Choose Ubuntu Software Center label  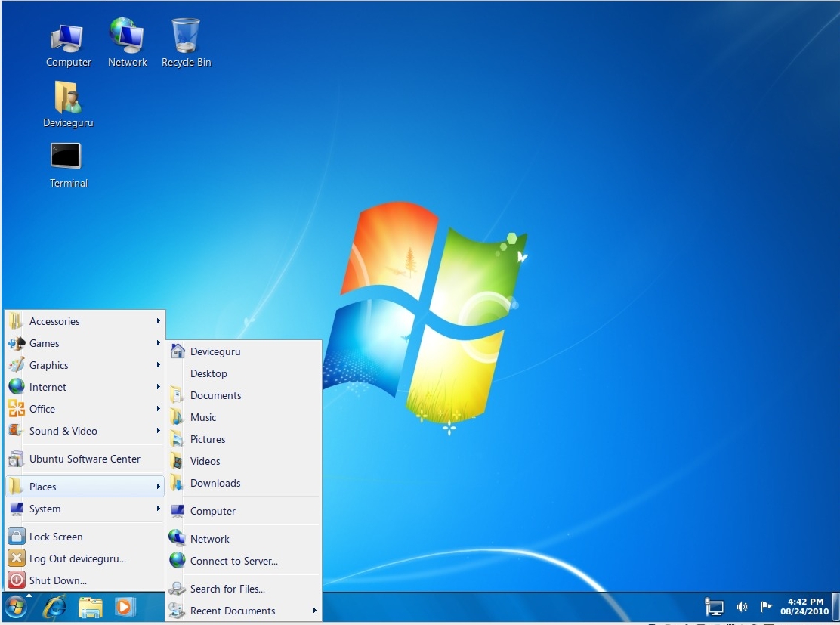pos(85,459)
